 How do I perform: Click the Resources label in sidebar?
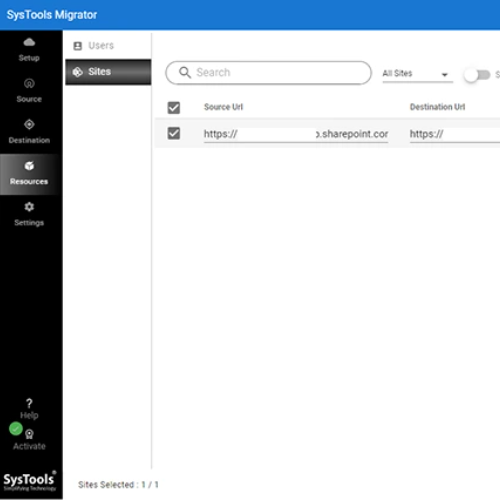tap(29, 182)
